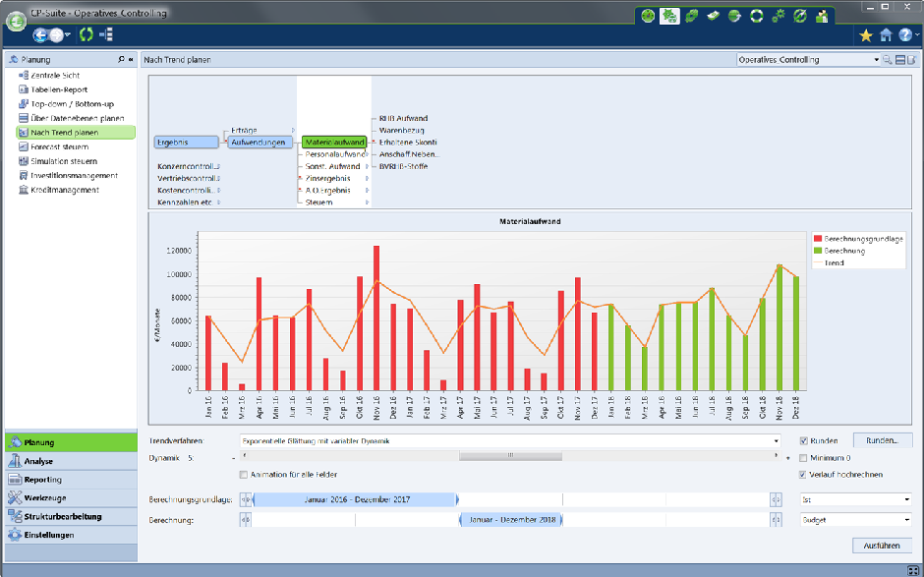The image size is (924, 577).
Task: Expand the Erträge node arrow
Action: tap(293, 131)
